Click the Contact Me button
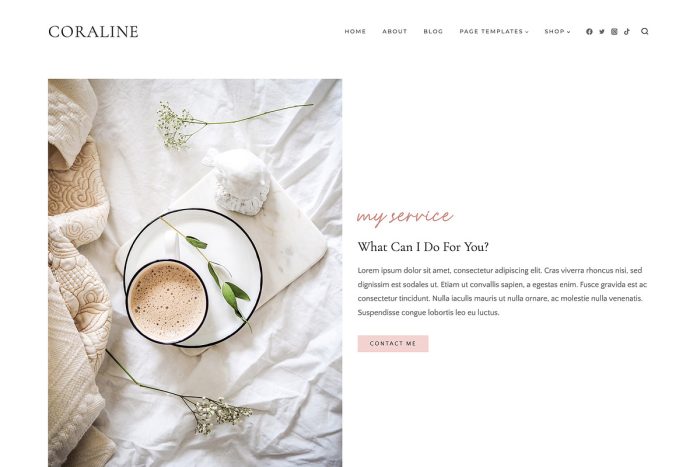The width and height of the screenshot is (700, 467). coord(393,344)
